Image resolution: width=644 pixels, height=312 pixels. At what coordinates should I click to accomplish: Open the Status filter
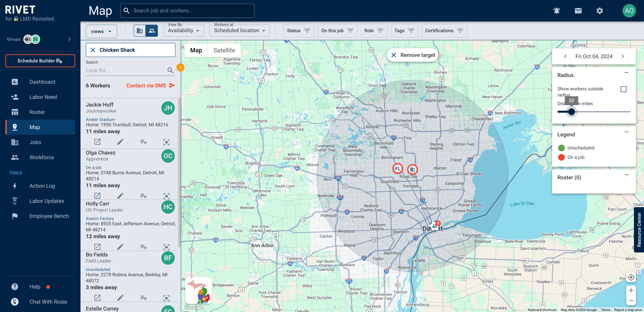(x=299, y=31)
